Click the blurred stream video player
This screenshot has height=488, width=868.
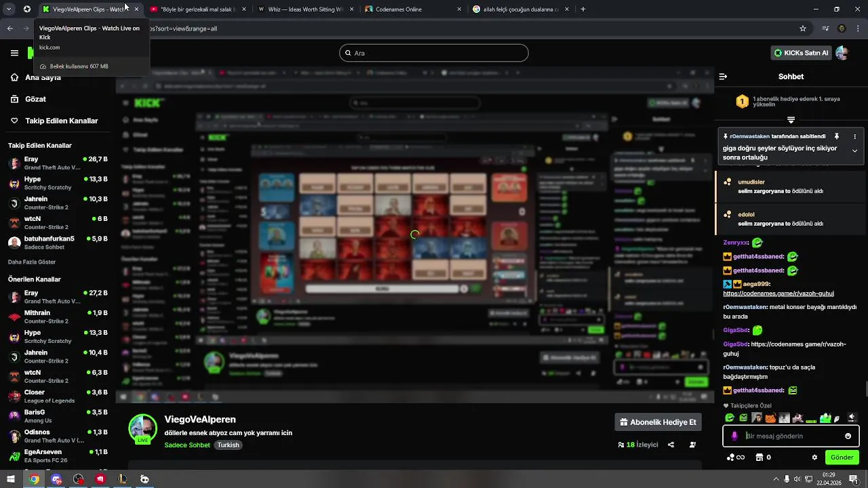414,235
